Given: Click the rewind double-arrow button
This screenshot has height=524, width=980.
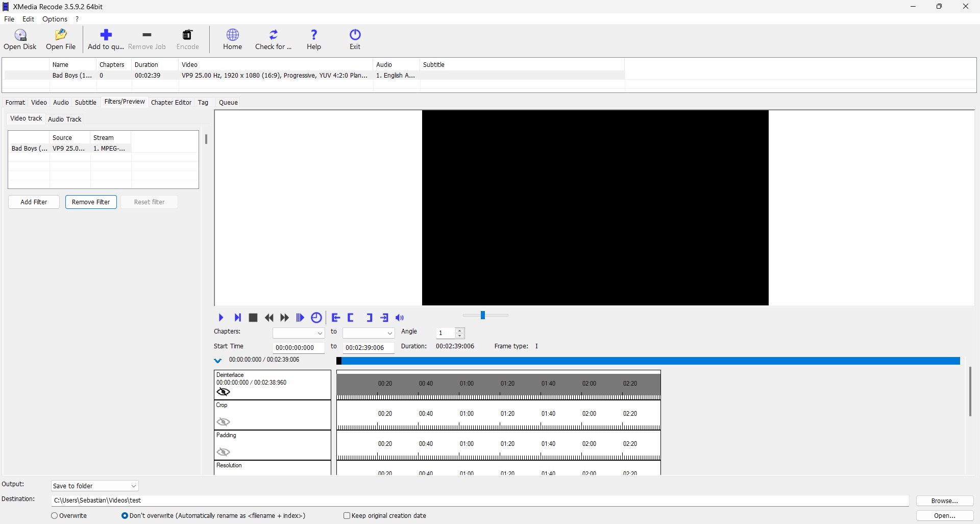Looking at the screenshot, I should point(269,318).
